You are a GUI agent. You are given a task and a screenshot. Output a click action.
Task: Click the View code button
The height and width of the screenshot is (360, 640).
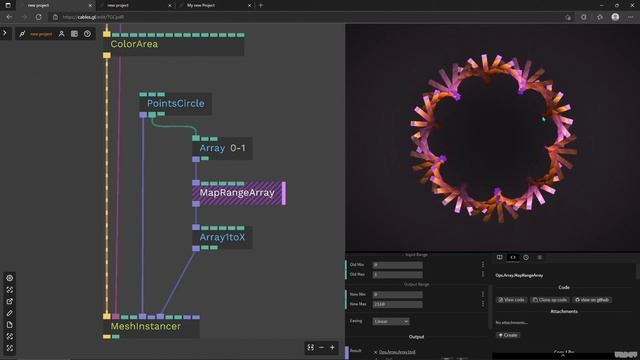[x=511, y=300]
